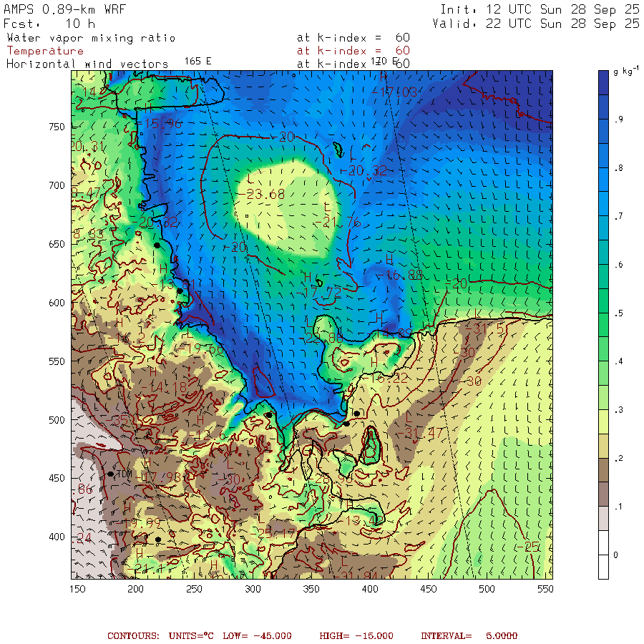This screenshot has height=644, width=644.
Task: Click the '250' x-axis tick label
Action: [194, 589]
